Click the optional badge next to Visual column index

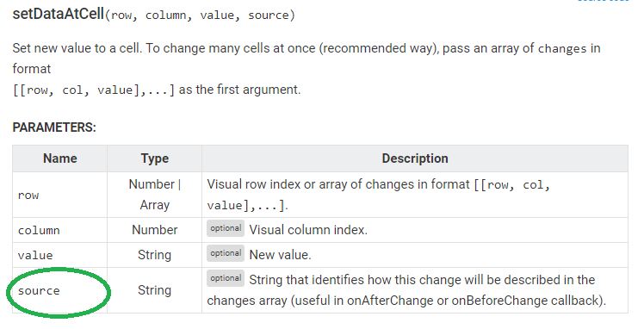tap(226, 228)
